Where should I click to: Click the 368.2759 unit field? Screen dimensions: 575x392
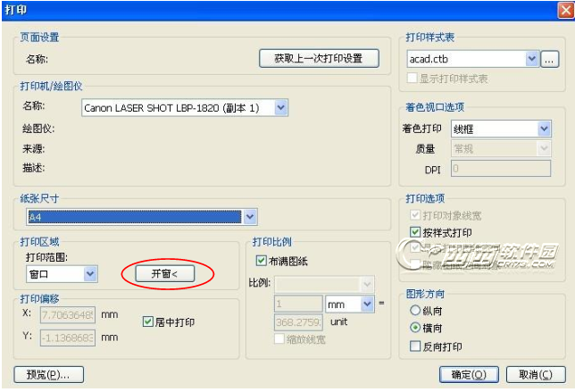click(x=298, y=322)
